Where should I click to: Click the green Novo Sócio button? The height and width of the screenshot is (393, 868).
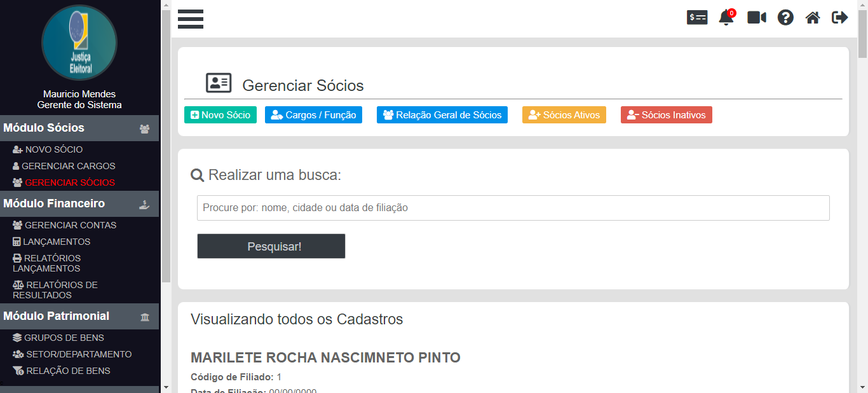(220, 115)
